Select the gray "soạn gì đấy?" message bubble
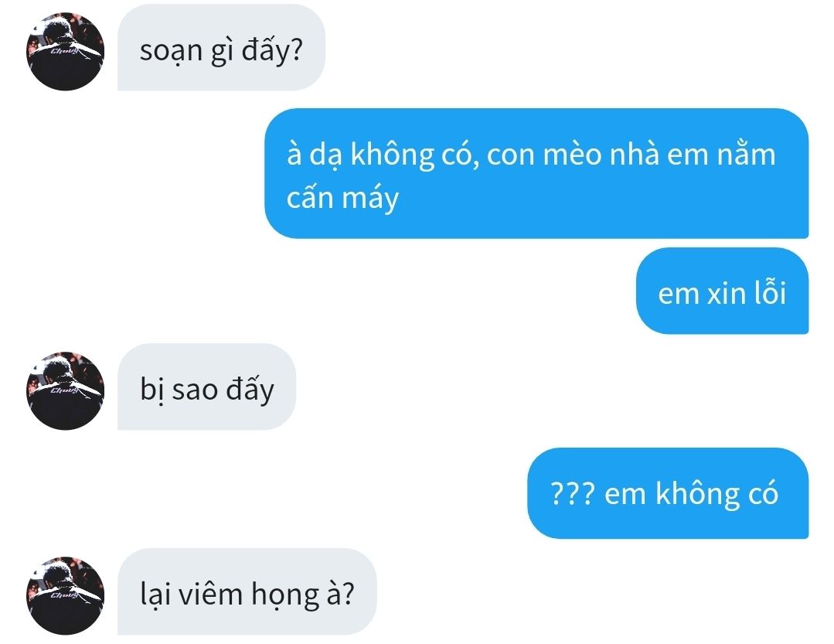 (221, 48)
